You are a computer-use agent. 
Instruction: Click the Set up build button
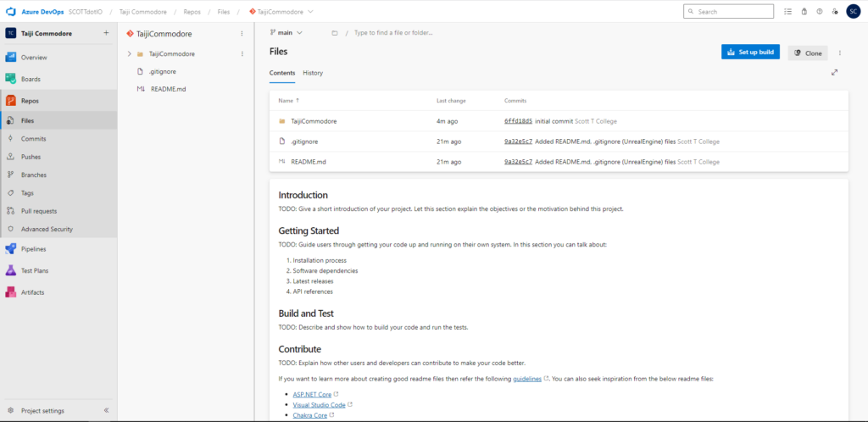750,53
